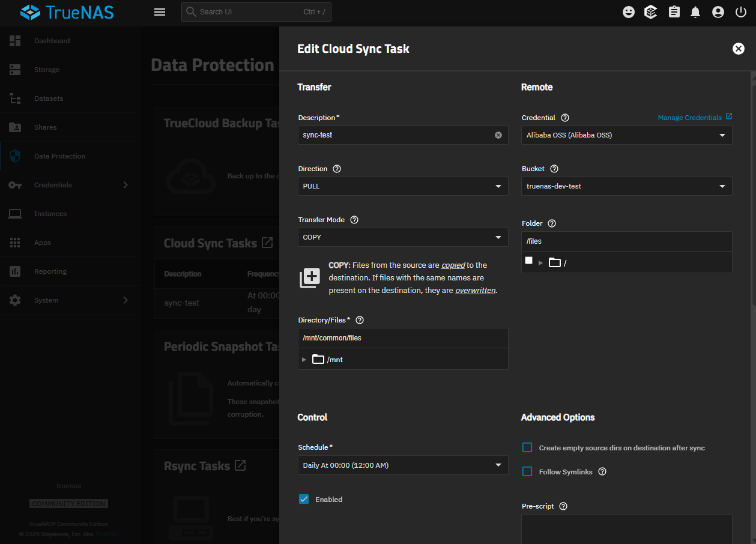756x544 pixels.
Task: Expand the Credentials sidebar submenu
Action: point(125,185)
